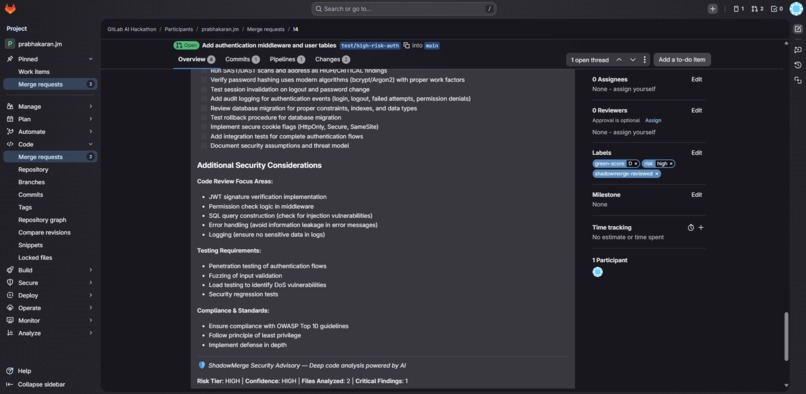
Task: Open the comment panel icon in right rail
Action: [x=798, y=49]
